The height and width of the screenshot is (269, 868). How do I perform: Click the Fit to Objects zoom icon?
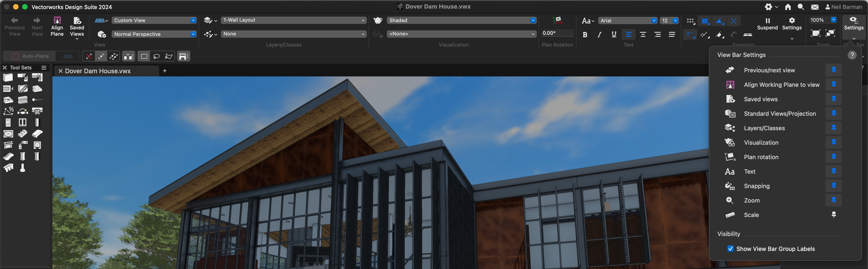830,33
